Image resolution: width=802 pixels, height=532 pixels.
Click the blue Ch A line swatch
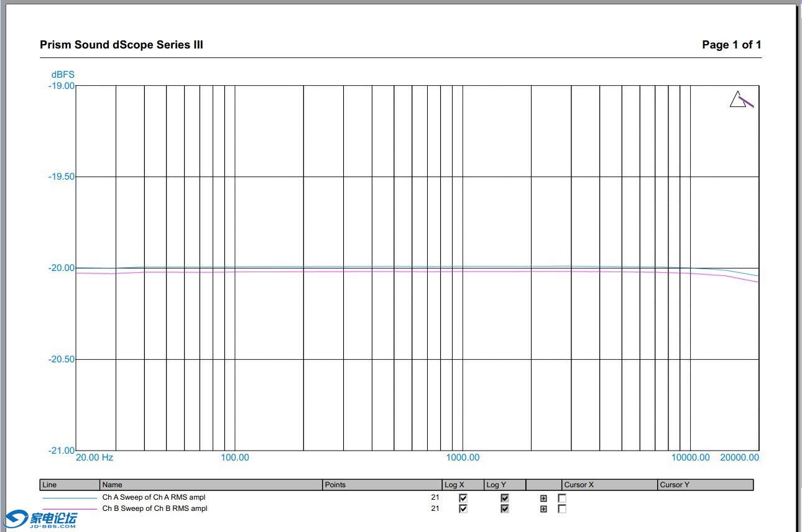click(x=69, y=498)
